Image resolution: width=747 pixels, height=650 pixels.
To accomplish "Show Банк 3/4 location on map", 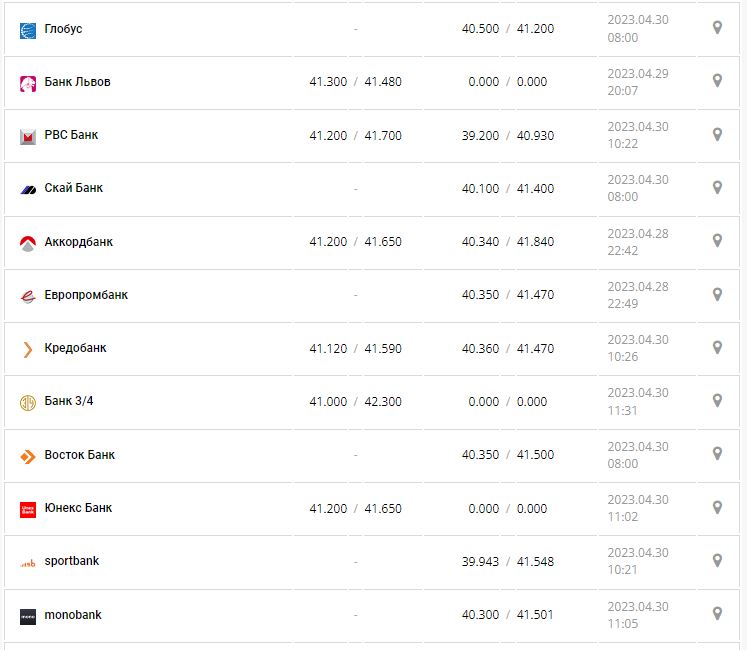I will click(x=717, y=401).
